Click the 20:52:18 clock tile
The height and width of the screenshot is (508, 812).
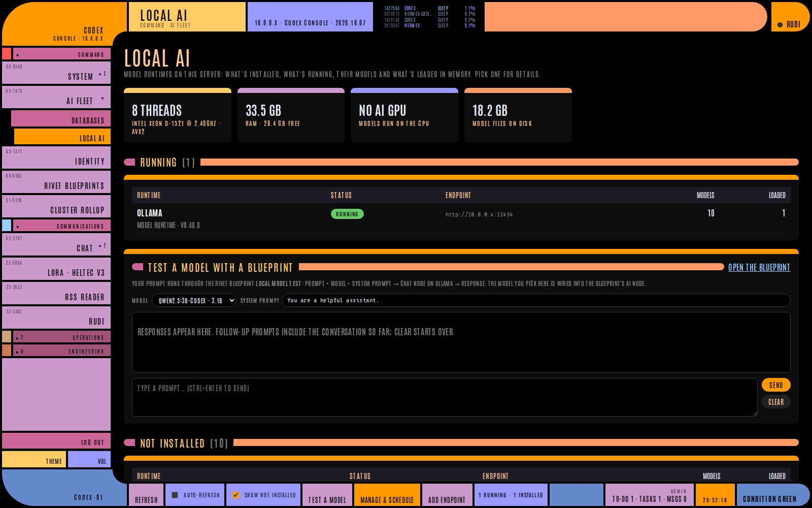point(715,495)
